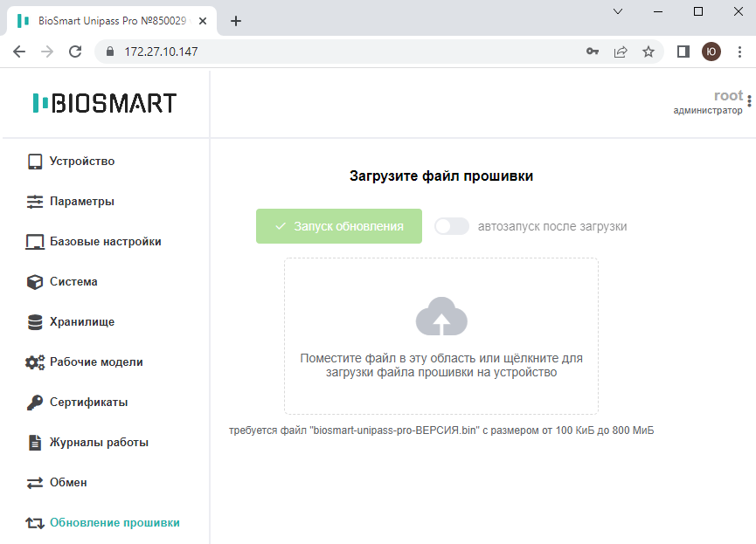The width and height of the screenshot is (756, 544).
Task: Click the lock icon in address bar
Action: click(x=110, y=52)
